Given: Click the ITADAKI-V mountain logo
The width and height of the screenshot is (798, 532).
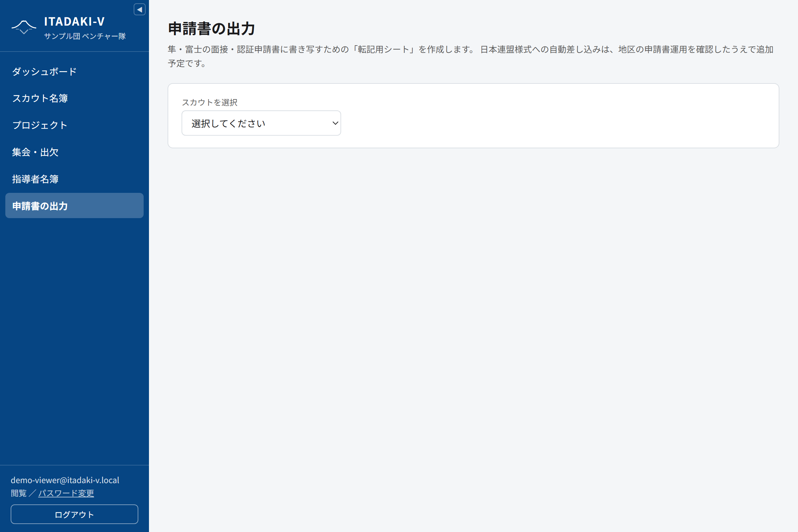Looking at the screenshot, I should pos(24,27).
